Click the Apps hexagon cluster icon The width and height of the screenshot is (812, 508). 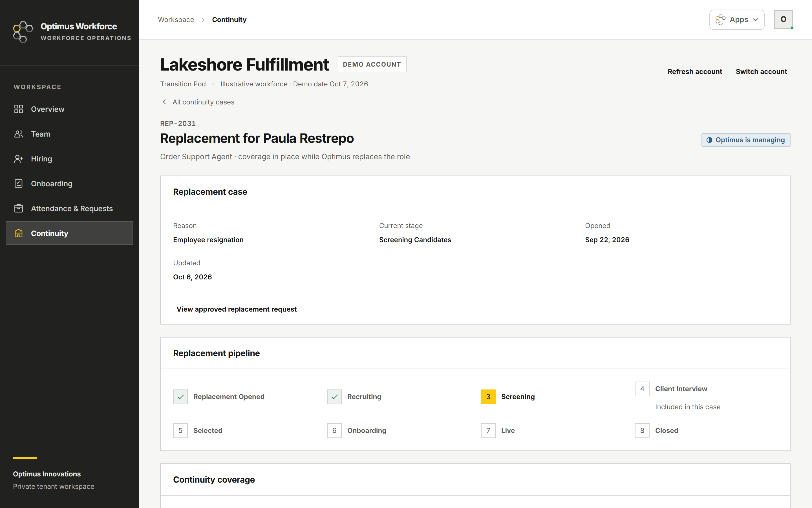point(720,19)
